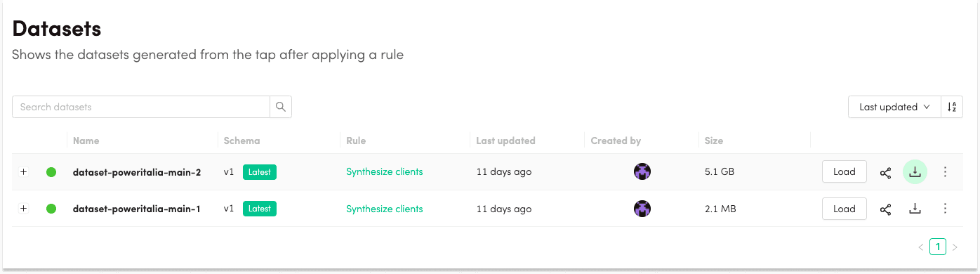980x274 pixels.
Task: Load dataset-poweritalia-main-1
Action: [845, 209]
